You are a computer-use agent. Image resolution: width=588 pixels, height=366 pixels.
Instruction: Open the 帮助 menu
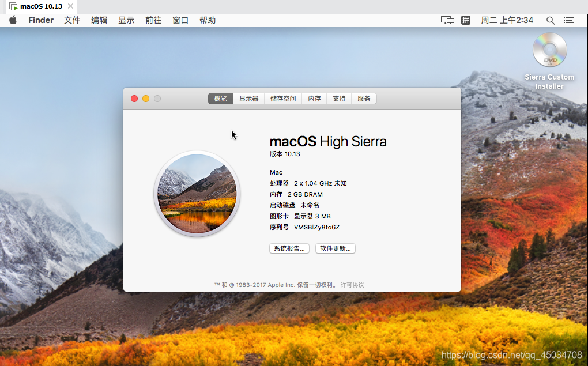click(x=208, y=20)
